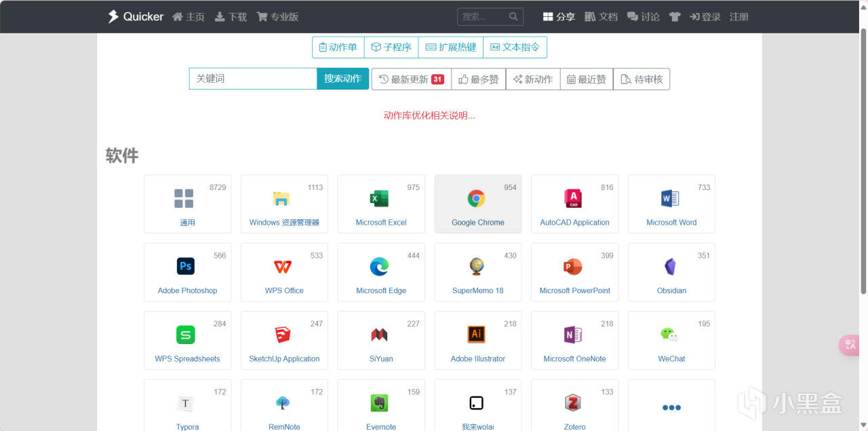Open the Adobe Photoshop icon
The height and width of the screenshot is (431, 868).
click(185, 266)
